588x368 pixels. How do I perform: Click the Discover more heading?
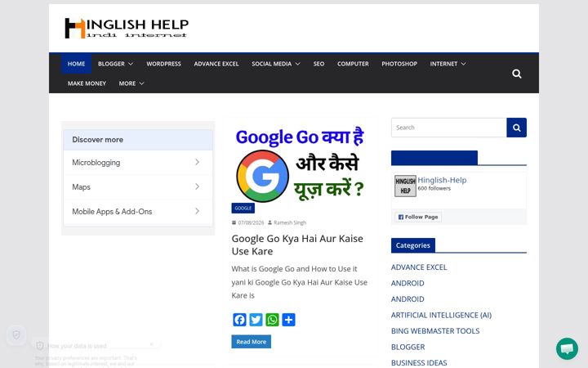coord(97,140)
